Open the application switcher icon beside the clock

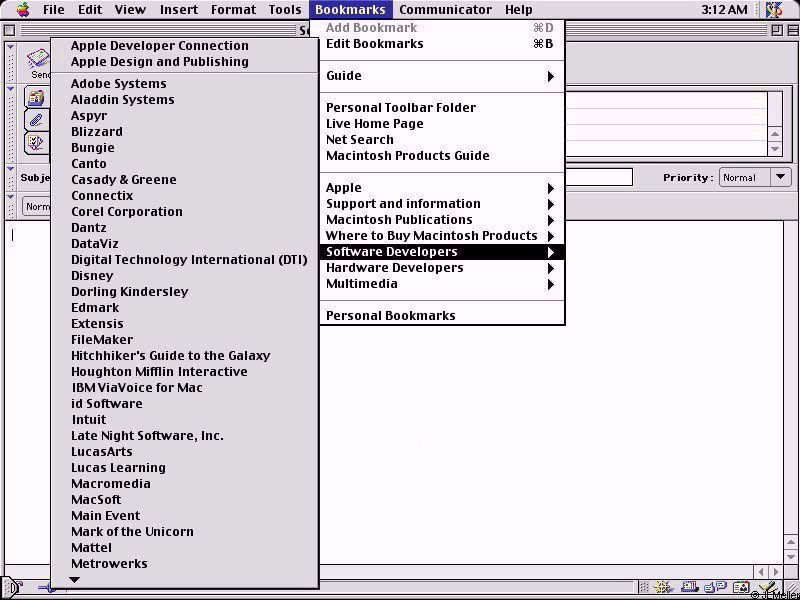(x=774, y=10)
